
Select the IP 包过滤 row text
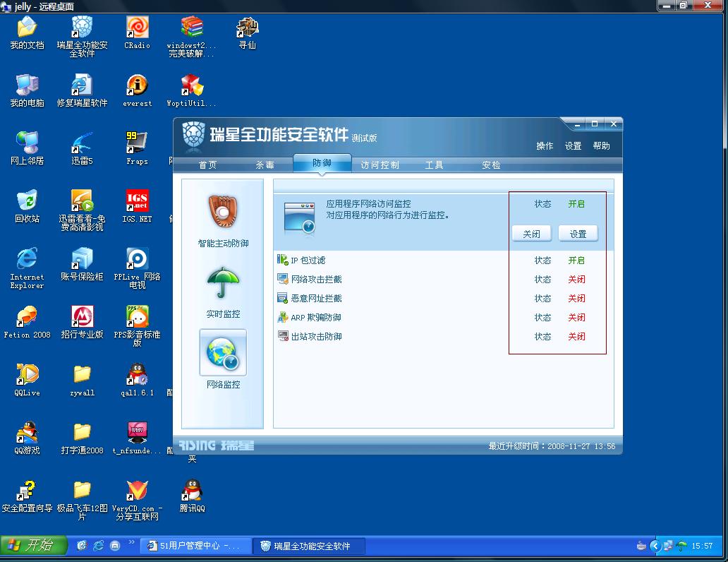pyautogui.click(x=308, y=261)
